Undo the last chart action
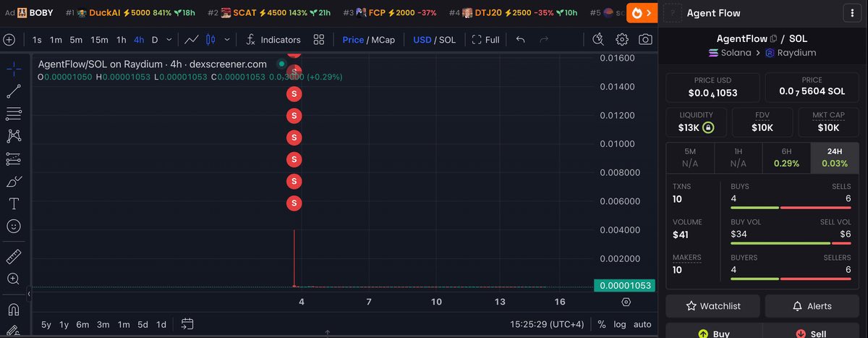This screenshot has width=868, height=338. click(x=520, y=40)
